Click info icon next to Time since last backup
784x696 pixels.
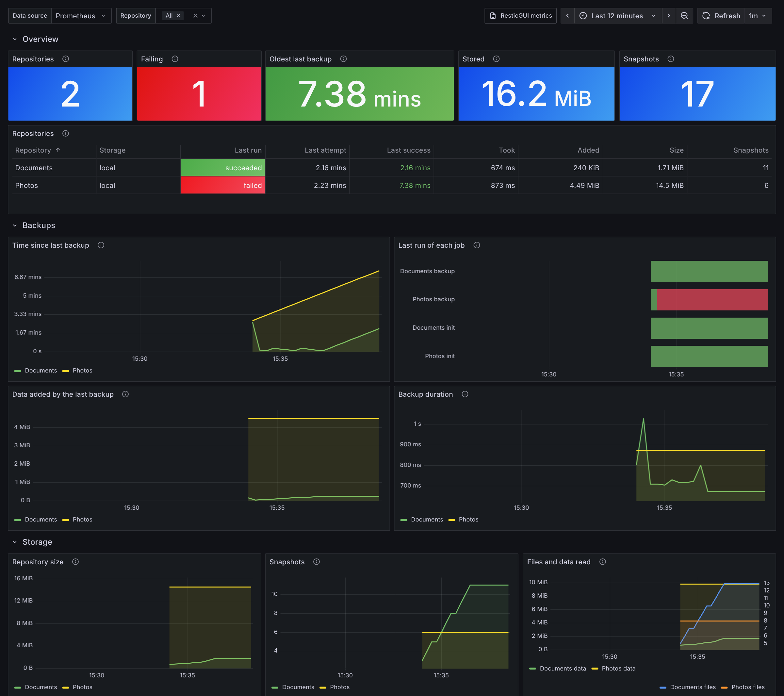[101, 245]
